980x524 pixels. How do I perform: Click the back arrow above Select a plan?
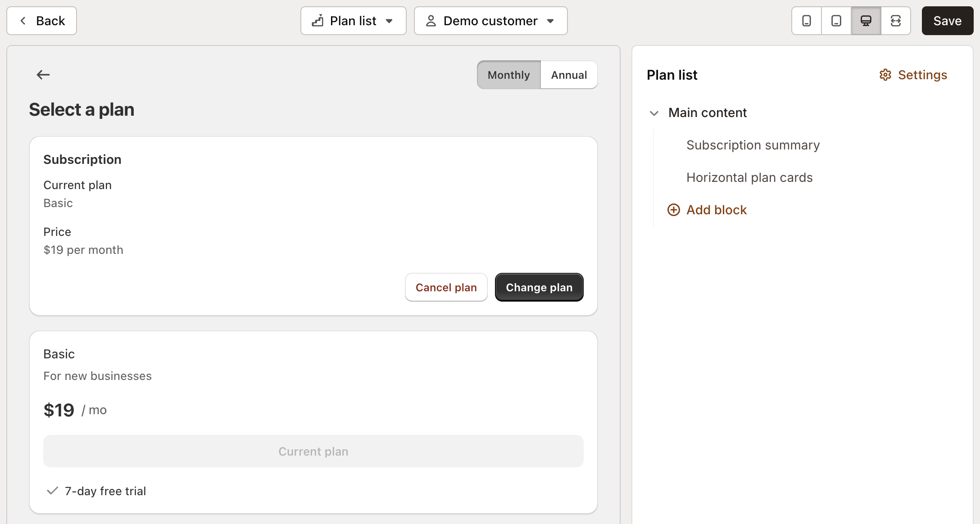point(43,74)
